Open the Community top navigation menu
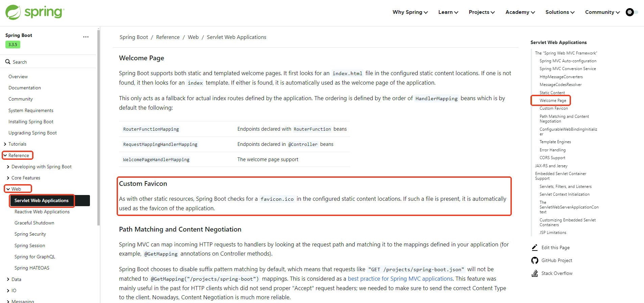This screenshot has height=303, width=644. [602, 12]
